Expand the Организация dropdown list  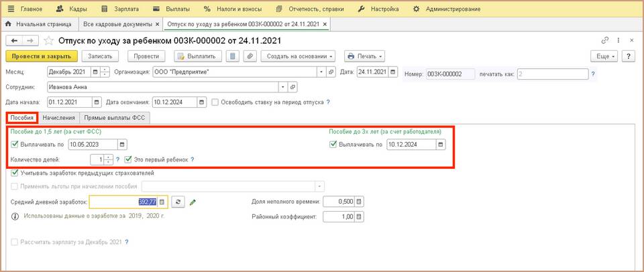(321, 72)
